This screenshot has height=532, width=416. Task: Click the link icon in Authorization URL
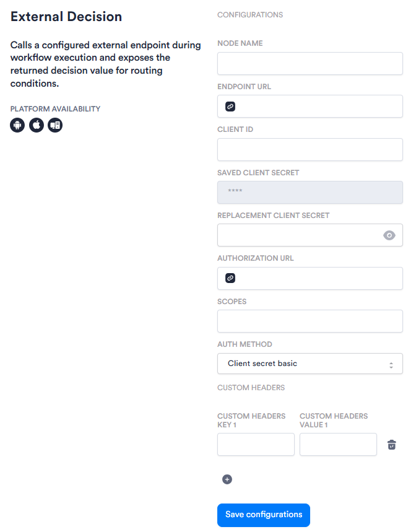pyautogui.click(x=230, y=278)
